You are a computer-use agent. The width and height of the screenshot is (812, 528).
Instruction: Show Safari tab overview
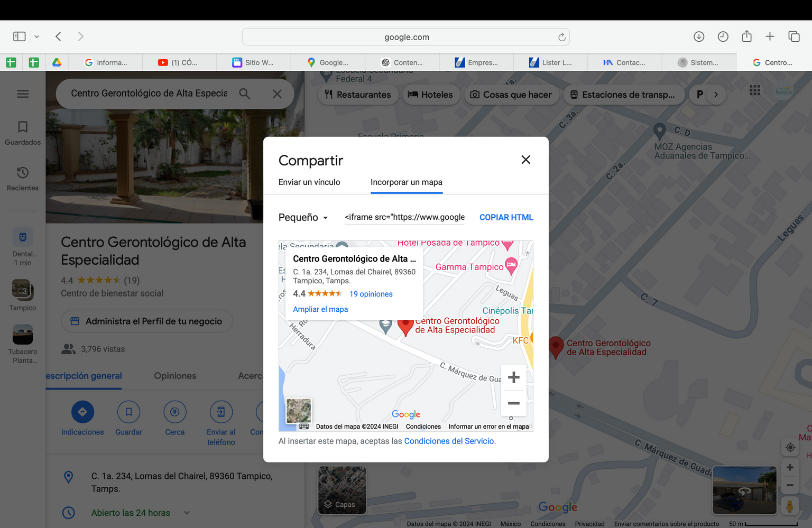point(794,36)
